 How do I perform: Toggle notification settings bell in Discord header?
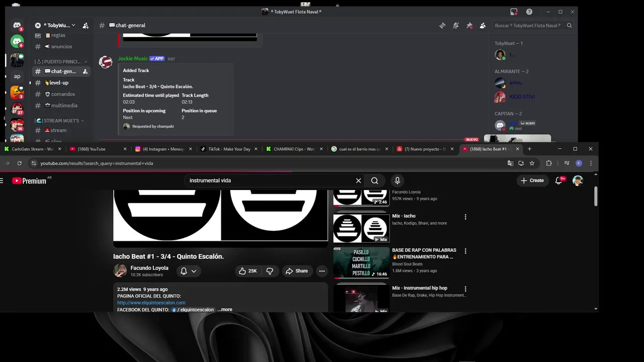pyautogui.click(x=456, y=25)
